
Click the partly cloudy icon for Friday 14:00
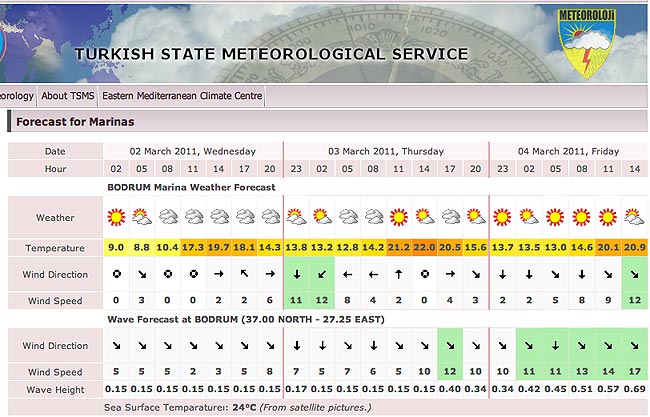point(633,217)
